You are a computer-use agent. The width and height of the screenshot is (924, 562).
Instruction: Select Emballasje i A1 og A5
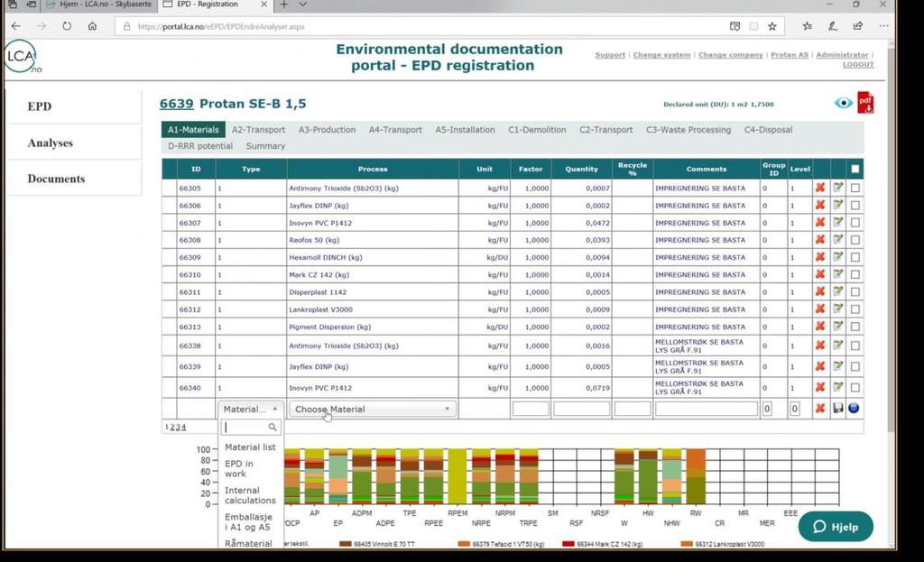(248, 521)
